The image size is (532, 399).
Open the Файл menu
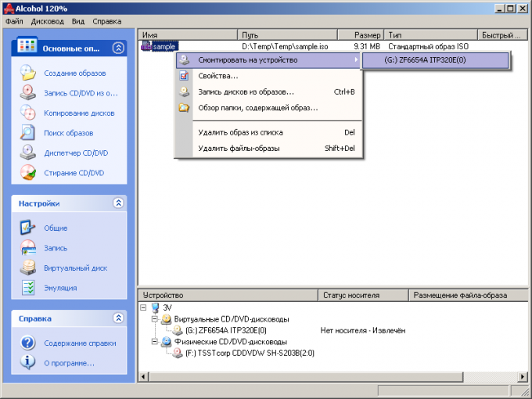coord(14,21)
